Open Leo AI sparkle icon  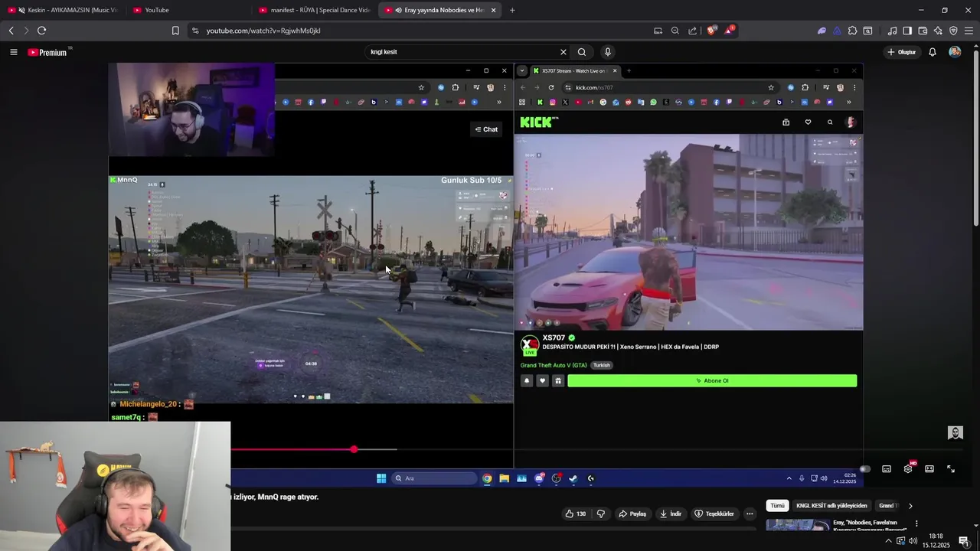click(938, 31)
